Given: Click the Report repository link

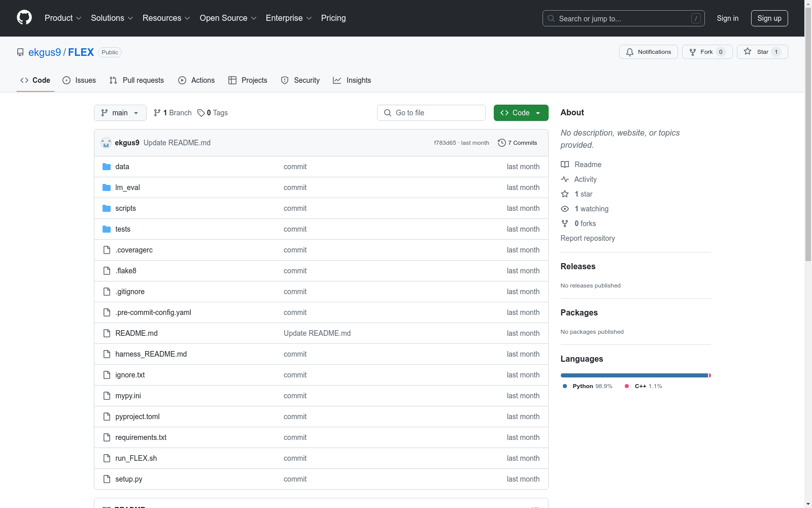Looking at the screenshot, I should pos(588,238).
